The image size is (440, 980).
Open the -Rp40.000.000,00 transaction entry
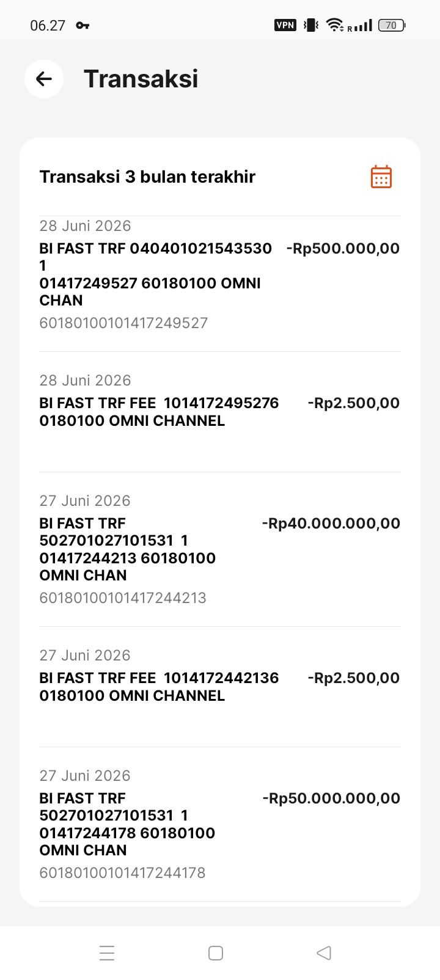tap(220, 549)
